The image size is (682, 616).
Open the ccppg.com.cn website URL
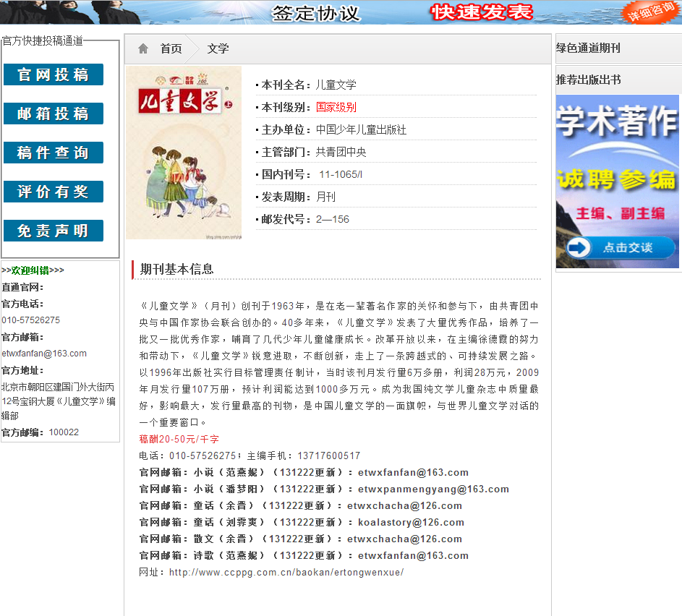(x=286, y=573)
